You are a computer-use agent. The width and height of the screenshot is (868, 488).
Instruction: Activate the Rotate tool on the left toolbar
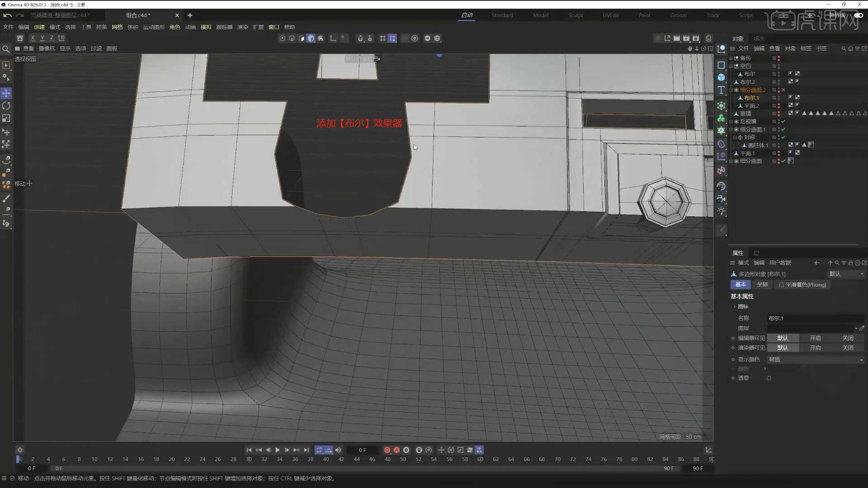point(6,106)
